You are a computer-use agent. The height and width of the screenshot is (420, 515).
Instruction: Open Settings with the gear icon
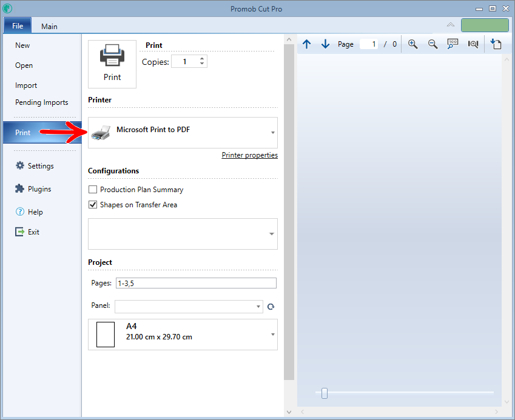(20, 165)
